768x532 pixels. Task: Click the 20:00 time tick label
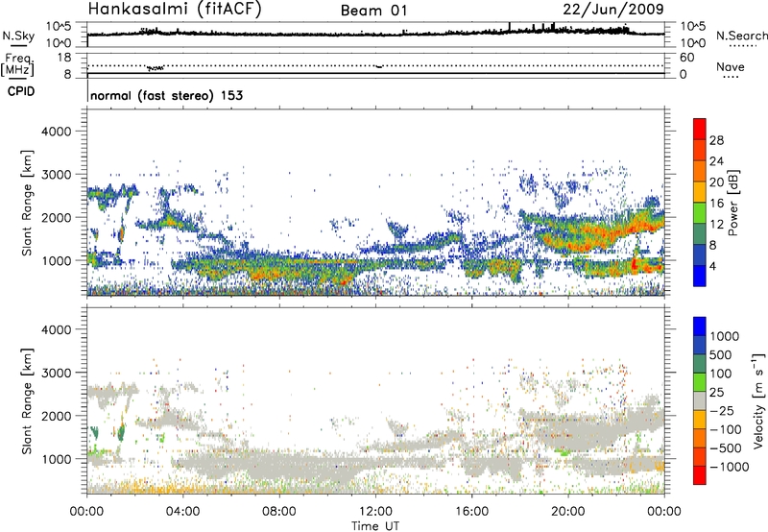pos(567,512)
